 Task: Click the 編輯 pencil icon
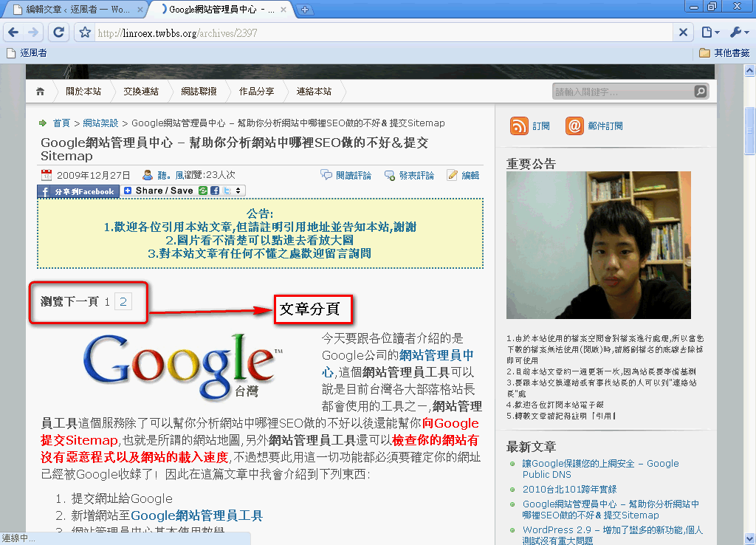(452, 174)
